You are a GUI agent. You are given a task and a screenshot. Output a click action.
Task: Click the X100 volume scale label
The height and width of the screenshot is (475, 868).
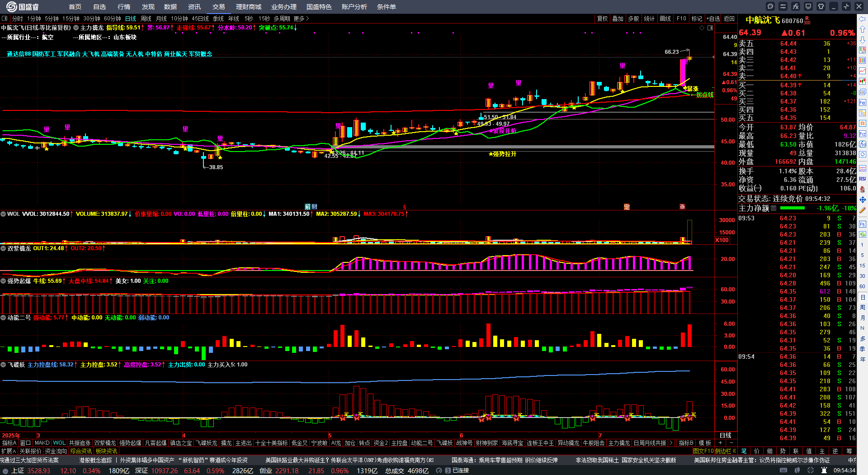point(722,240)
